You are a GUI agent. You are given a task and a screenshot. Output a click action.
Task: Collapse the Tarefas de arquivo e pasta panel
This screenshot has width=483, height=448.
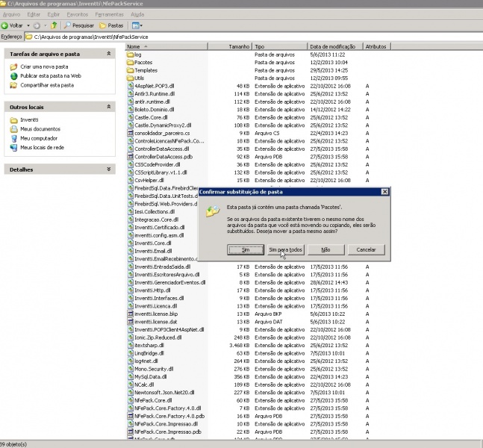[108, 55]
